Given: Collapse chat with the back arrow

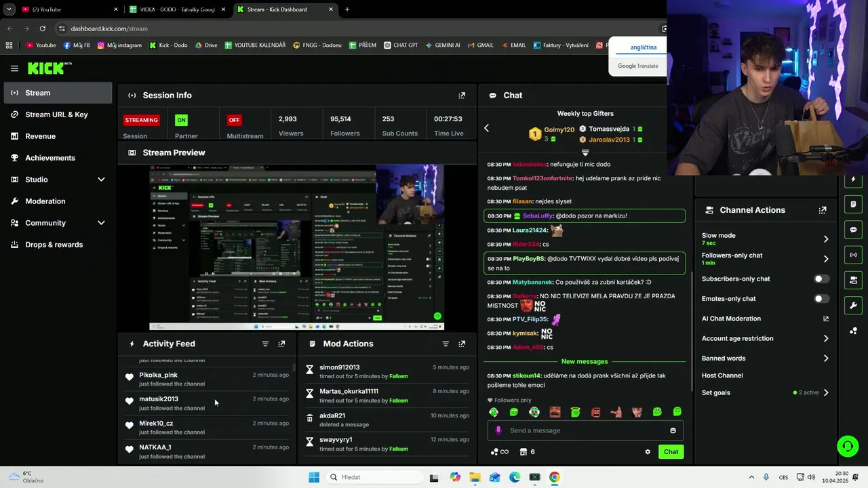Looking at the screenshot, I should point(486,128).
